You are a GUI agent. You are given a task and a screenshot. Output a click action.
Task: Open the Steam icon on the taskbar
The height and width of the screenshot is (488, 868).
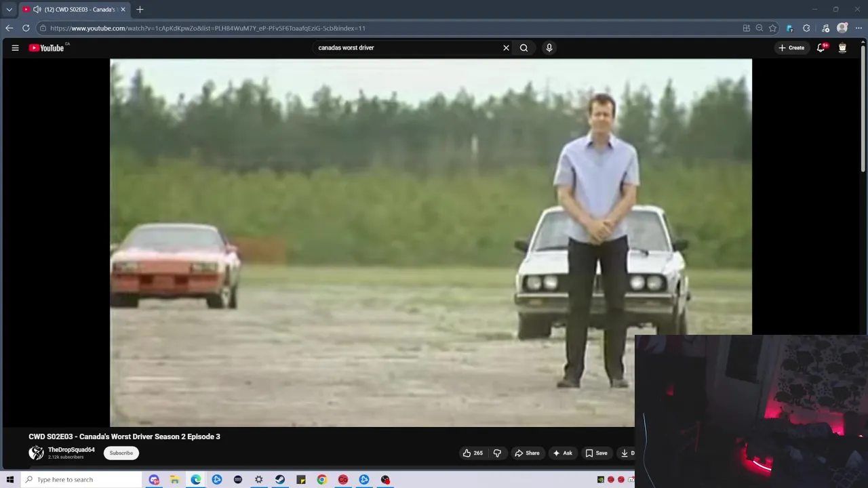280,480
